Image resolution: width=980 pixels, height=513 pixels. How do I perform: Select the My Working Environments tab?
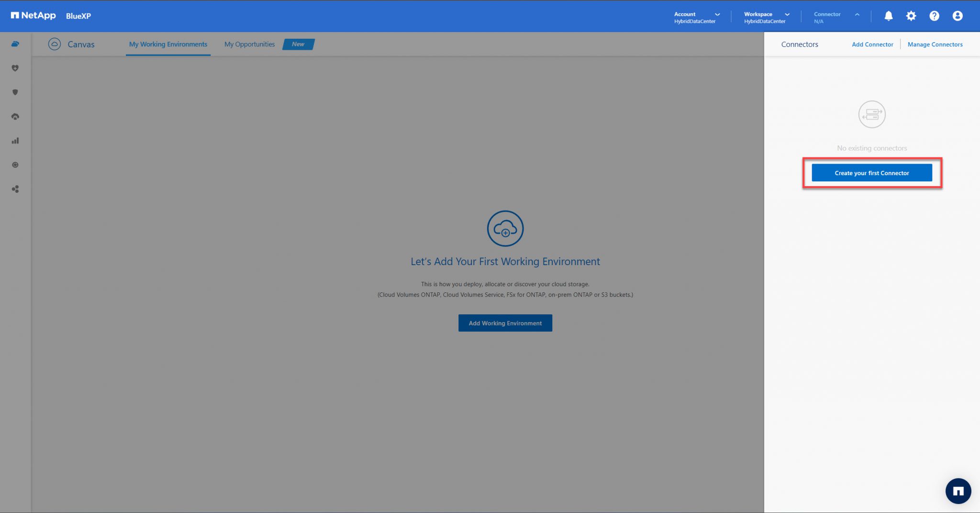click(x=168, y=44)
